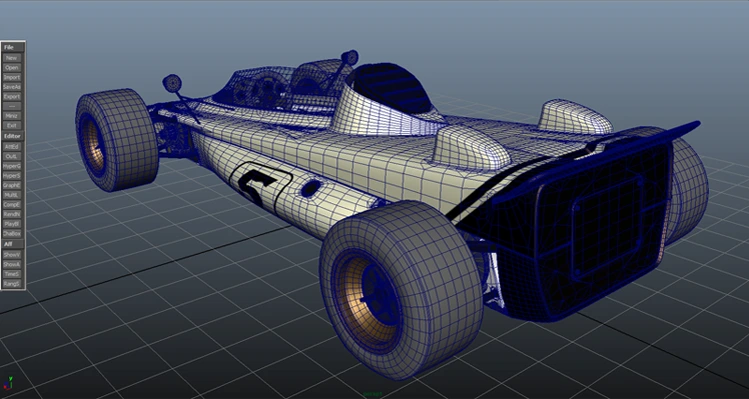Open the AttEd attribute editor
Image resolution: width=749 pixels, height=399 pixels.
click(x=11, y=147)
